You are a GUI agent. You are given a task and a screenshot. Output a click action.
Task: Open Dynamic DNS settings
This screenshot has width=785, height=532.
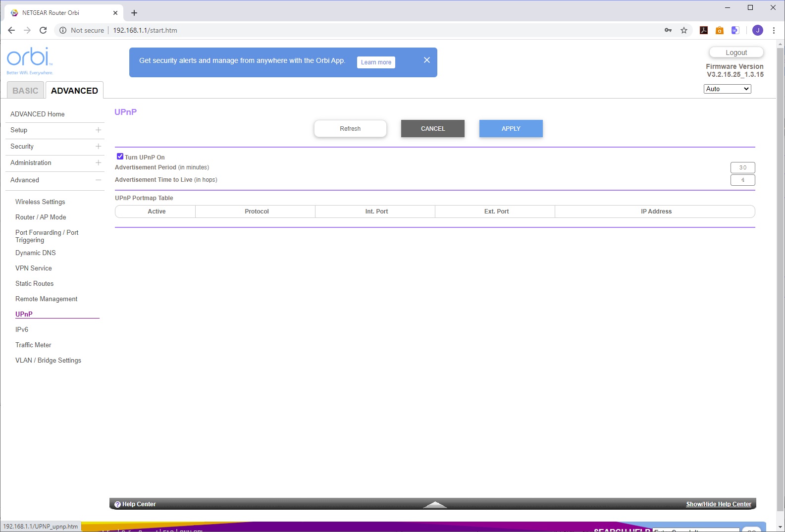36,253
